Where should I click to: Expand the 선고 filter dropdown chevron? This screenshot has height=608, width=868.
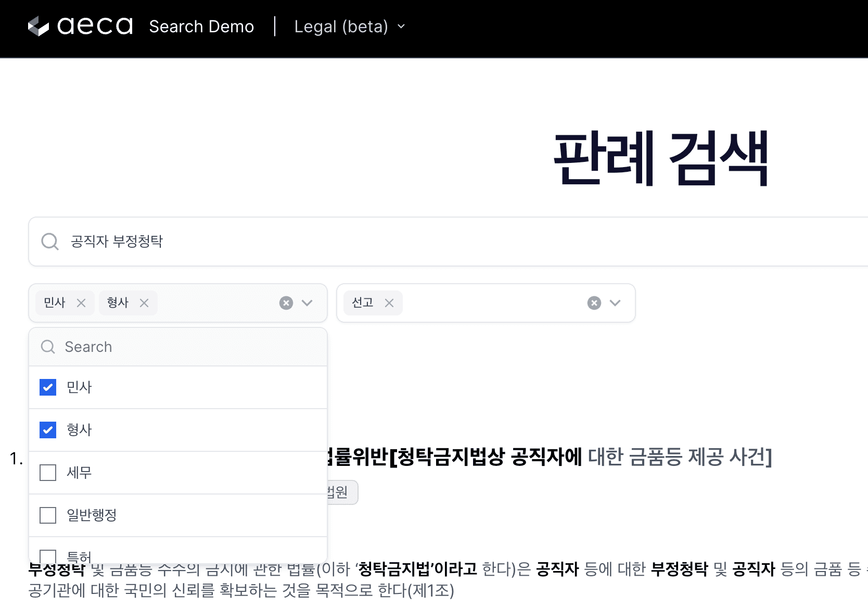pos(615,303)
